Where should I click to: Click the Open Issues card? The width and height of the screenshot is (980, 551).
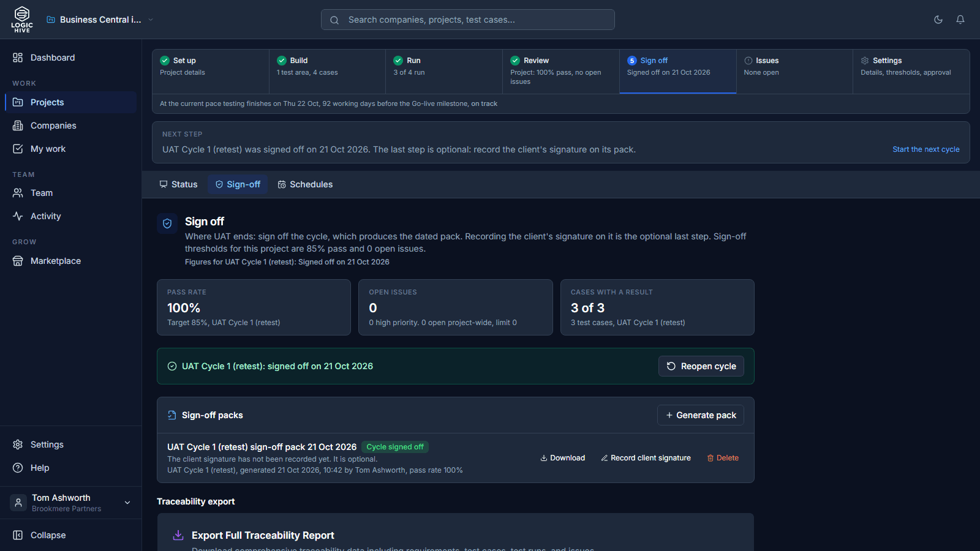[456, 307]
